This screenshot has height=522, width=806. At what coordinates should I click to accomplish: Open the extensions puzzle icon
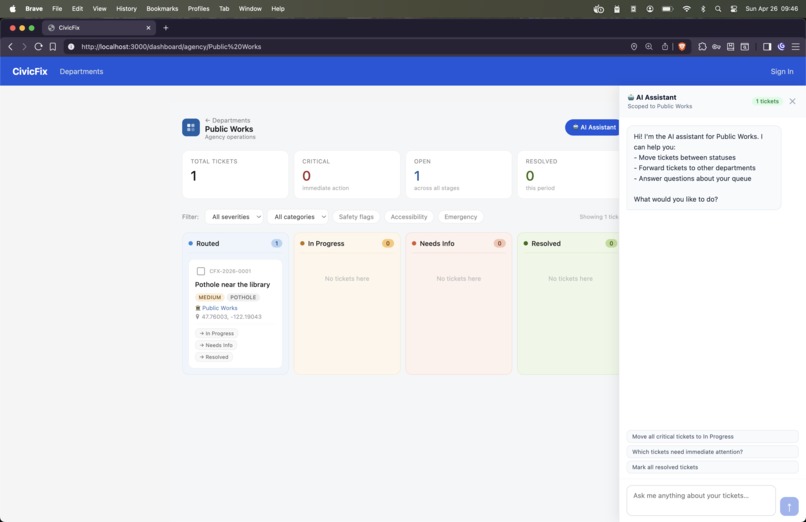click(x=702, y=47)
